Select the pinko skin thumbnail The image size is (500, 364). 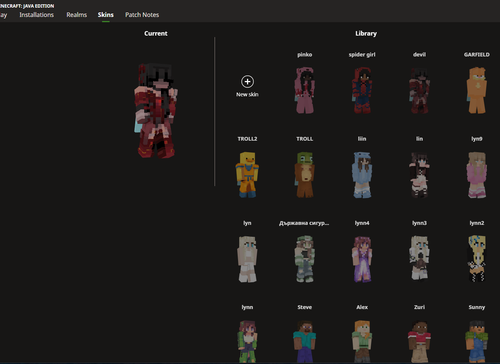(305, 90)
